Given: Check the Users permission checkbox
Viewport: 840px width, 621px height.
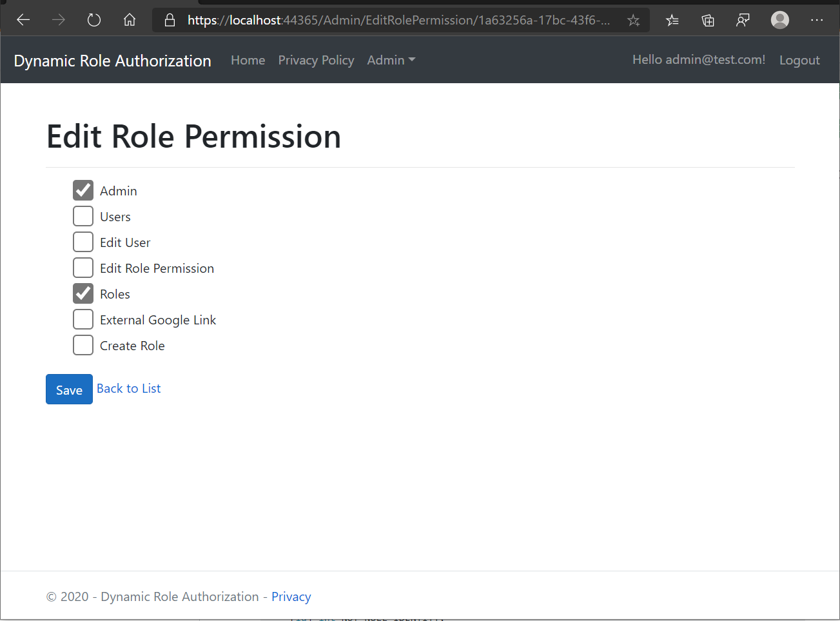Looking at the screenshot, I should pyautogui.click(x=83, y=216).
